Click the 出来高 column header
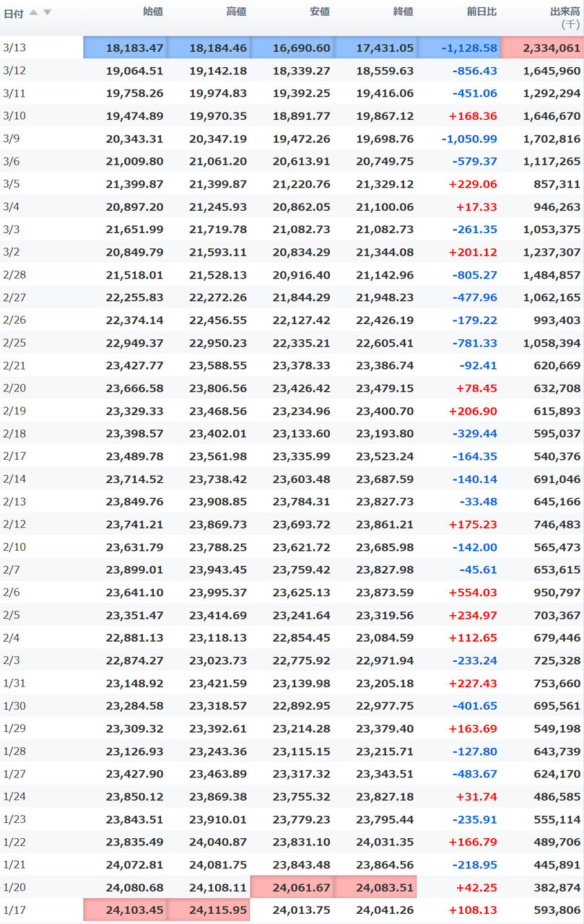 pyautogui.click(x=565, y=12)
